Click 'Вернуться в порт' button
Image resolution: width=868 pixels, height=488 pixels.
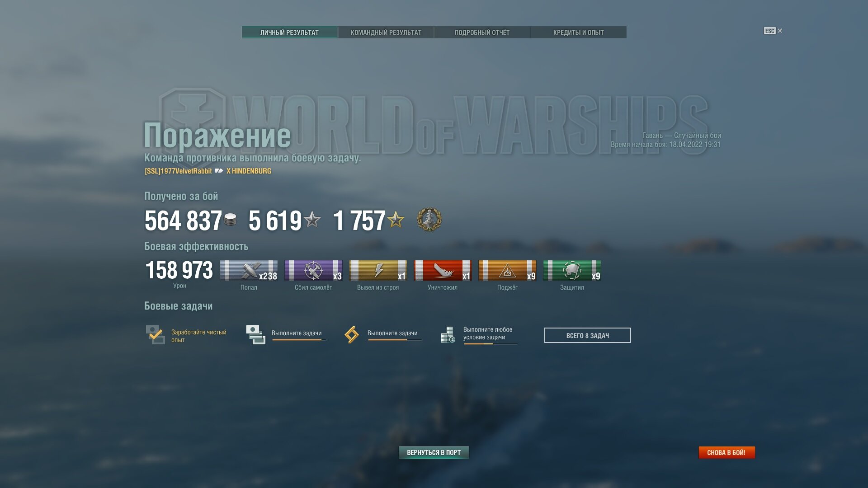(434, 452)
